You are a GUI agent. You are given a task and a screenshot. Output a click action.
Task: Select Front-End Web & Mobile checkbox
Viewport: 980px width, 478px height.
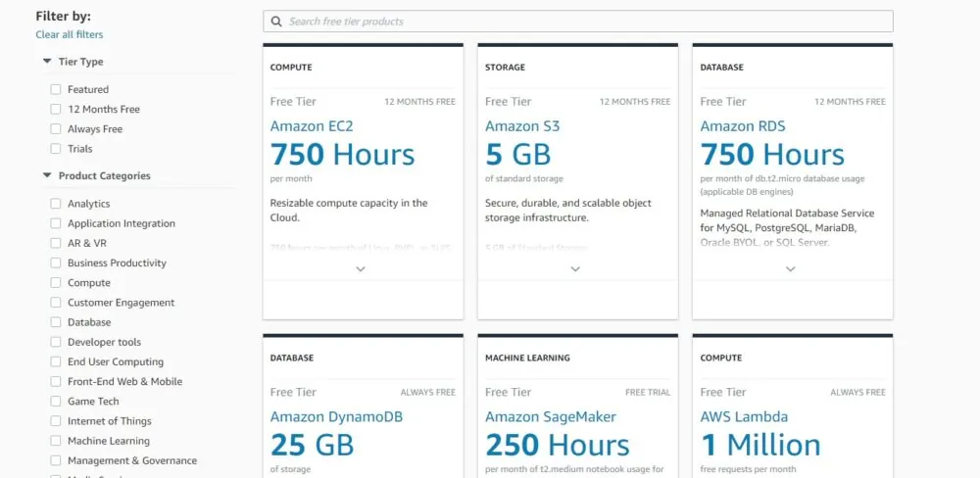[x=56, y=382]
